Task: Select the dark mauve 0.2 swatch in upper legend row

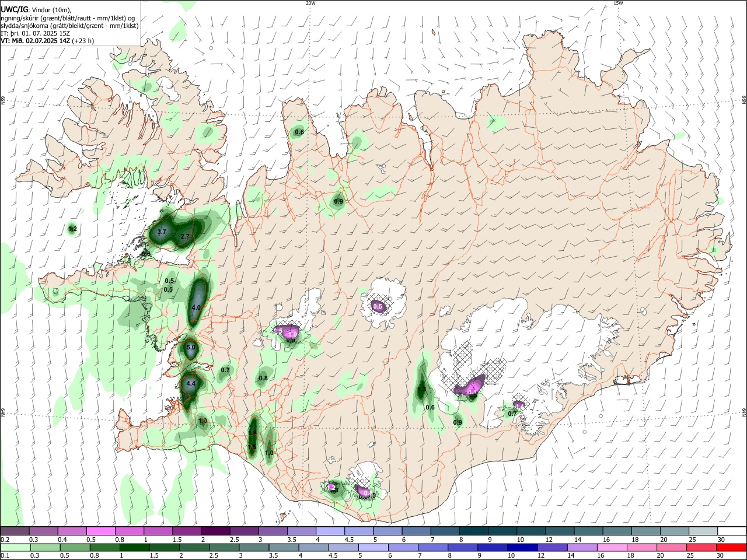Action: pos(15,531)
